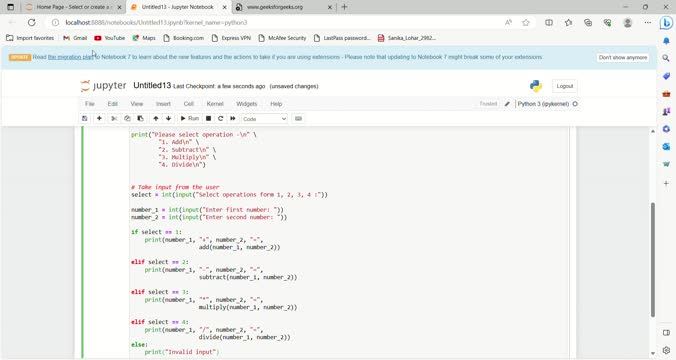676x360 pixels.
Task: Insert cell below with plus icon
Action: click(x=99, y=119)
